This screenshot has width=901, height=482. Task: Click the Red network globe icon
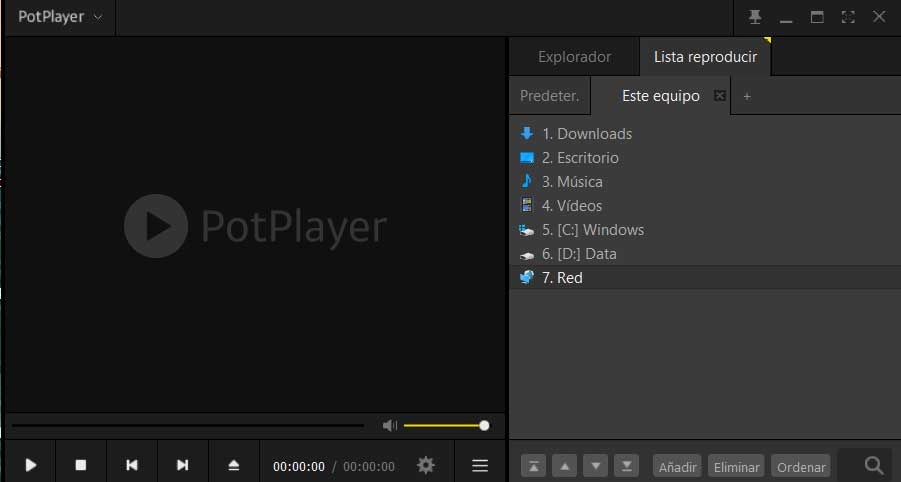[526, 277]
